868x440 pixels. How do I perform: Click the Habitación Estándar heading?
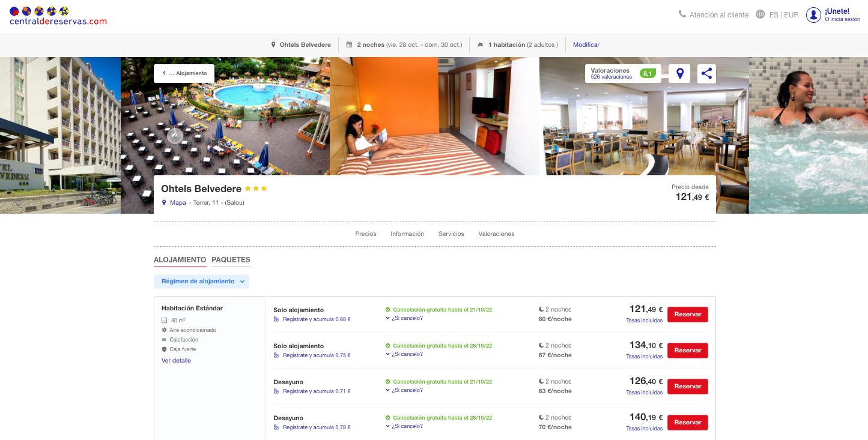point(192,308)
